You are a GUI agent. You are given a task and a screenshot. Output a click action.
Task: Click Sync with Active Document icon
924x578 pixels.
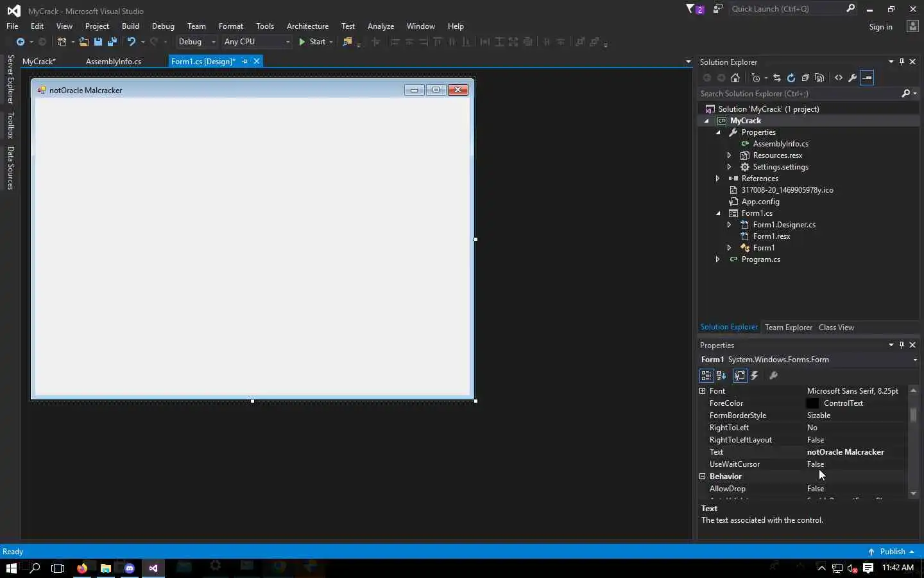click(776, 78)
